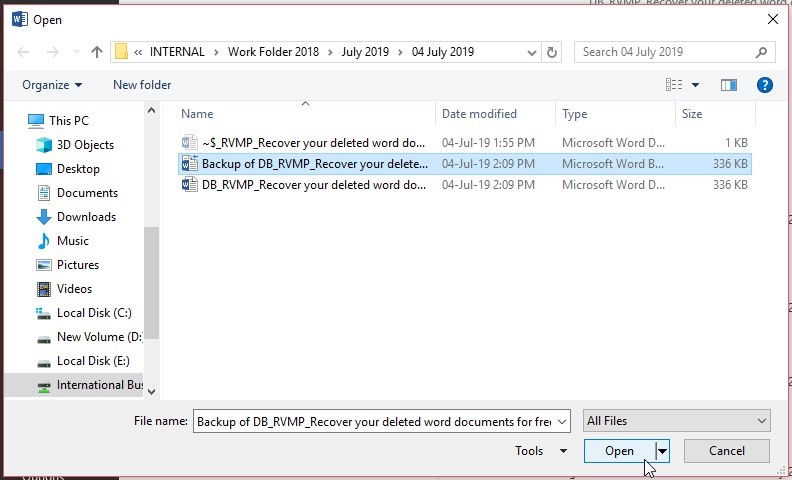Select the ~$_RVMP_Recover temp file
This screenshot has width=792, height=480.
click(x=465, y=143)
